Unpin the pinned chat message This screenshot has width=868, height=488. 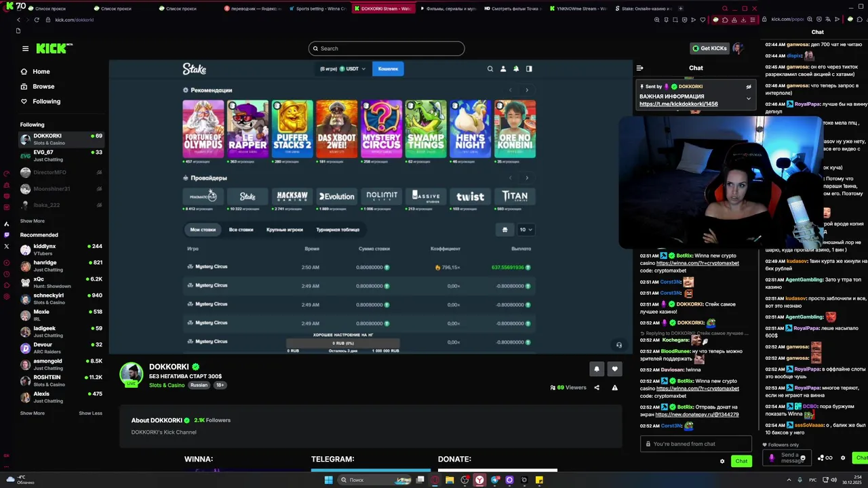point(749,87)
